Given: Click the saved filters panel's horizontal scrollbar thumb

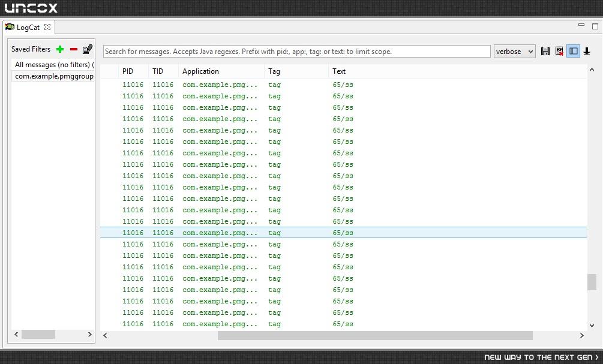Looking at the screenshot, I should 38,335.
